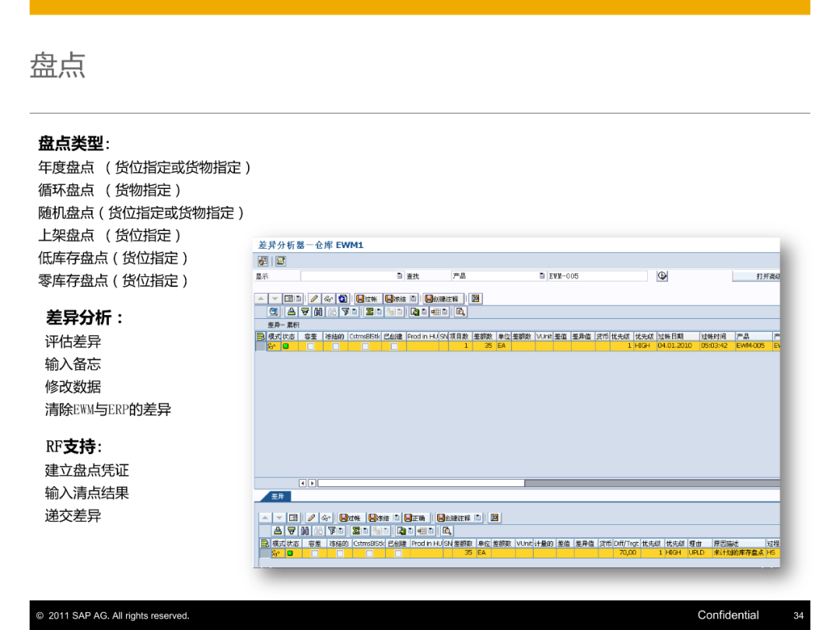840x630 pixels.
Task: Click the glasses display icon in the lower toolbar
Action: point(326,517)
